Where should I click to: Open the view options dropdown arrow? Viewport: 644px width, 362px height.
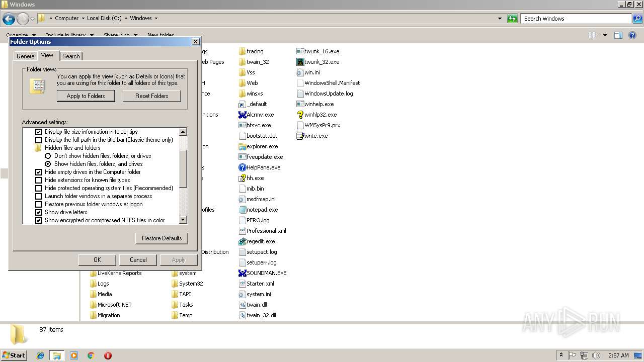tap(605, 35)
